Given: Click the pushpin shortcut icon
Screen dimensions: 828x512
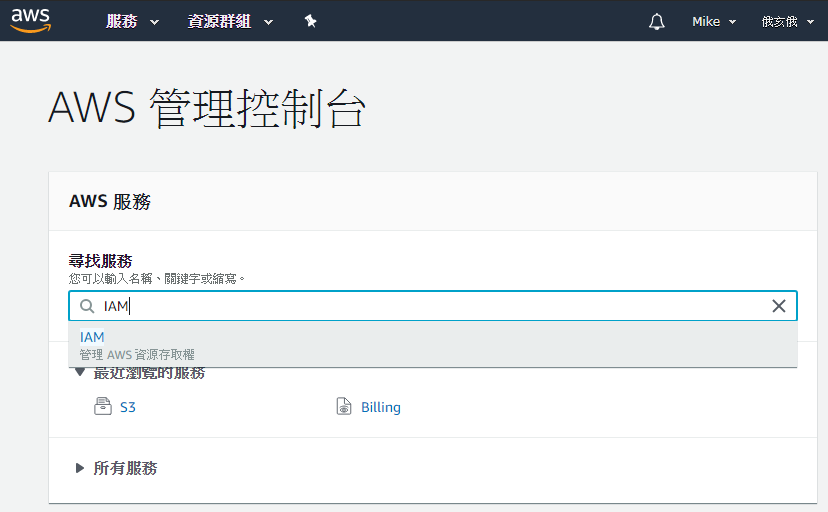Looking at the screenshot, I should (310, 21).
